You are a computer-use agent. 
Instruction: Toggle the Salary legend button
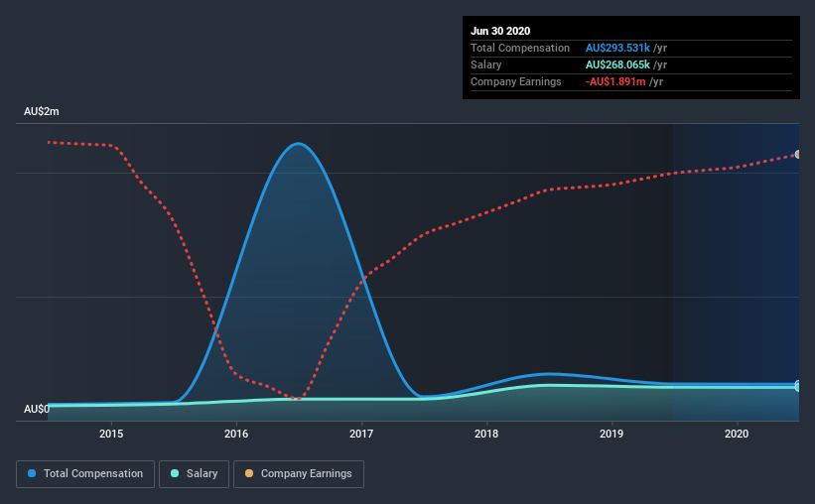point(194,474)
